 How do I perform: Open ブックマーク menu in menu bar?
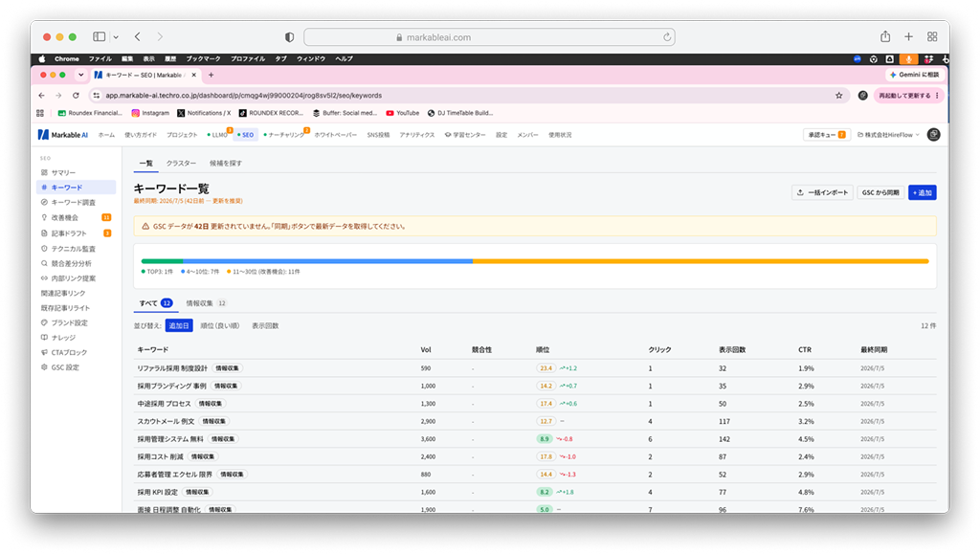203,58
